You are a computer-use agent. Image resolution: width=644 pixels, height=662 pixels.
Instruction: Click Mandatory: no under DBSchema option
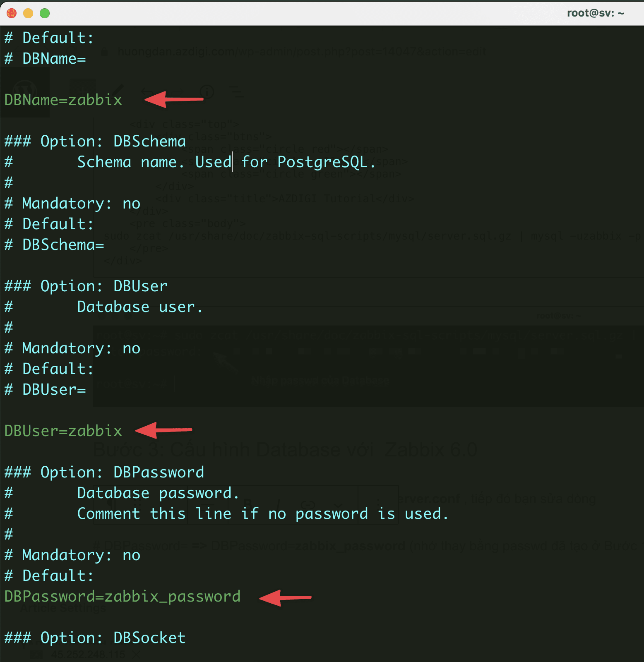(x=72, y=204)
